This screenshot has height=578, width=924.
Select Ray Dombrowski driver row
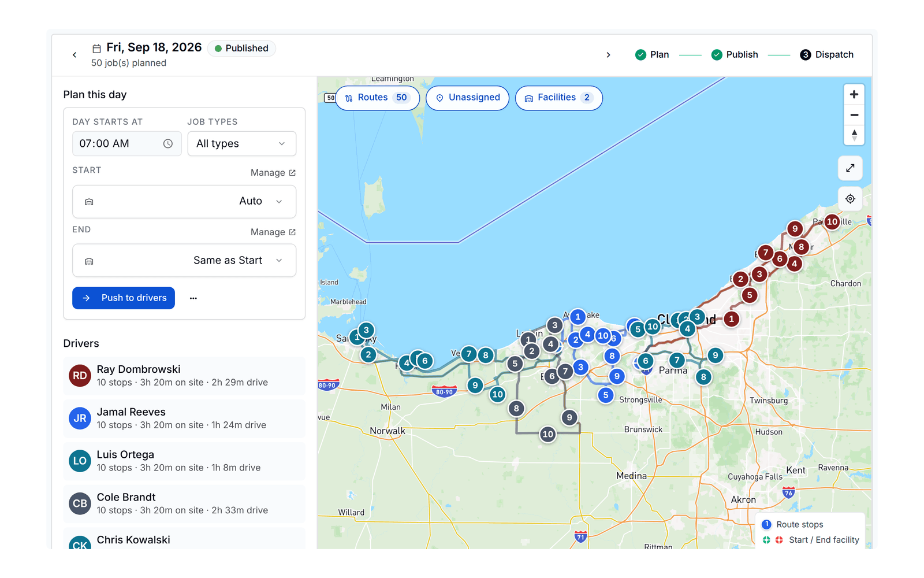184,376
